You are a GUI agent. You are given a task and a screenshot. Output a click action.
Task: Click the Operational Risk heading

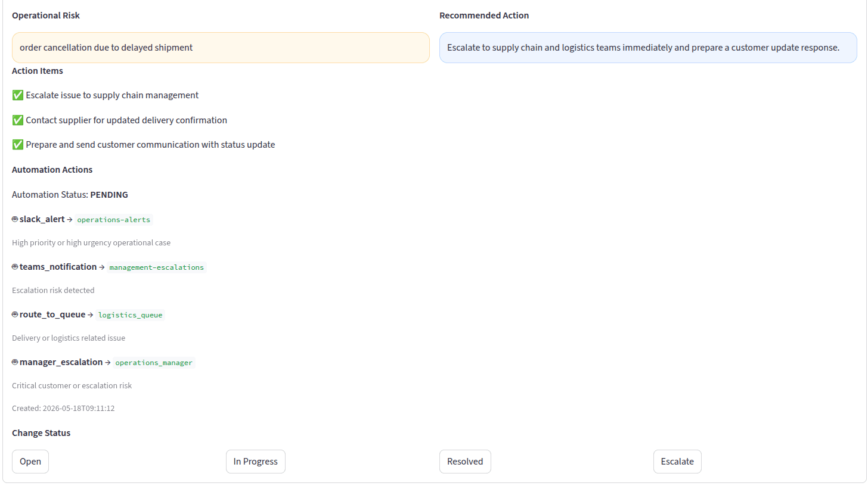point(46,15)
